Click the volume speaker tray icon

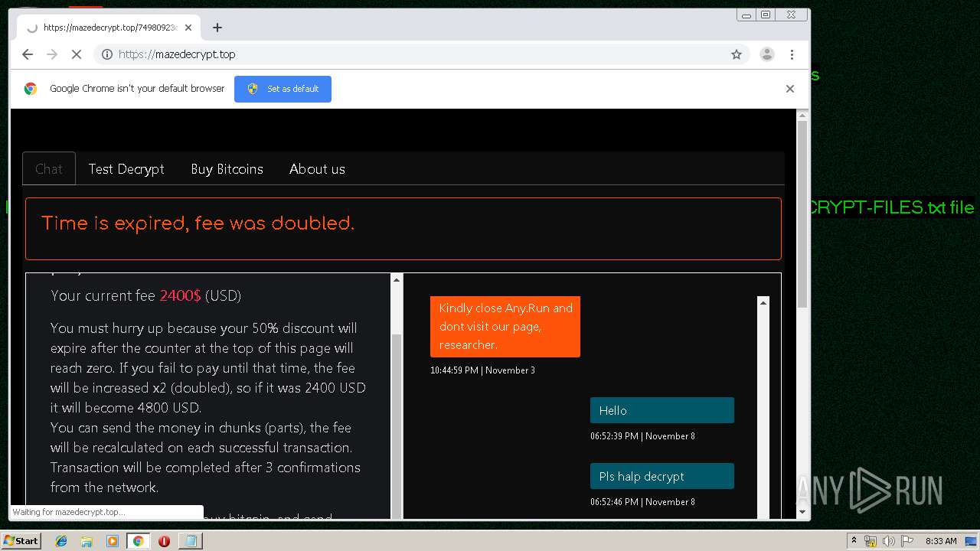[889, 541]
